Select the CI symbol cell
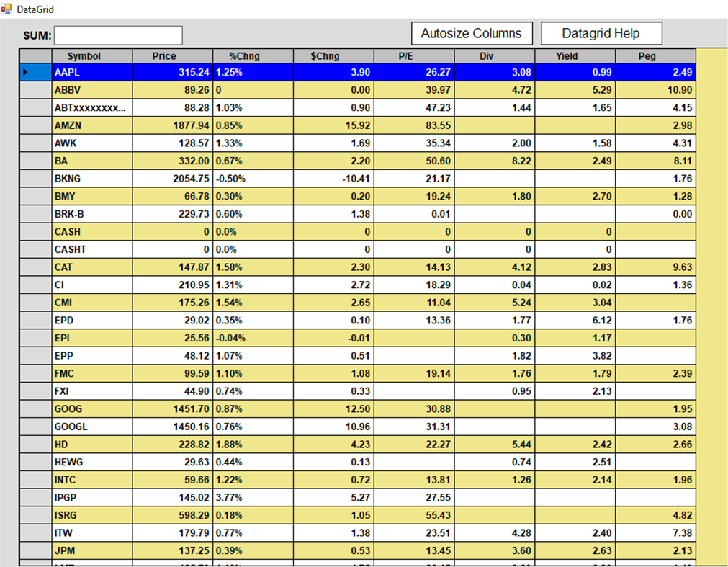This screenshot has width=728, height=567. pos(92,285)
